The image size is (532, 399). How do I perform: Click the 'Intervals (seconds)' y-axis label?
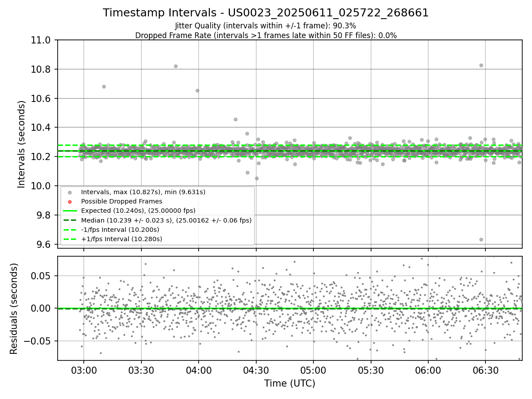22,144
